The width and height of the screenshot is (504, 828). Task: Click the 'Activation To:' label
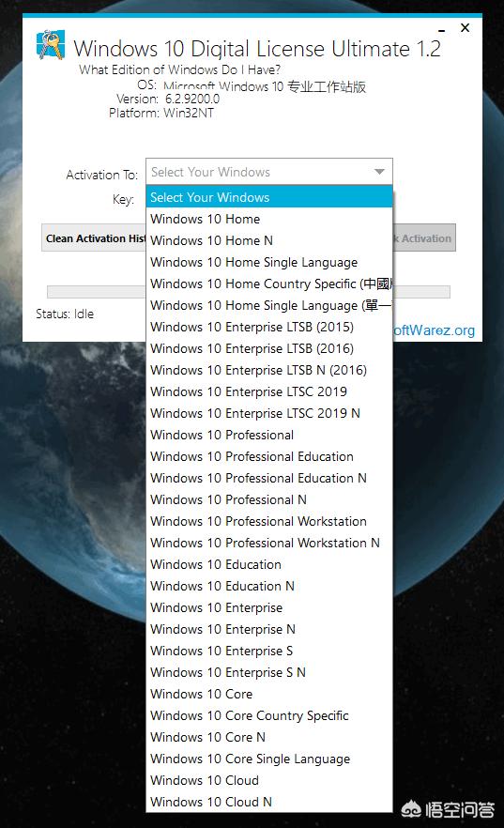(102, 175)
